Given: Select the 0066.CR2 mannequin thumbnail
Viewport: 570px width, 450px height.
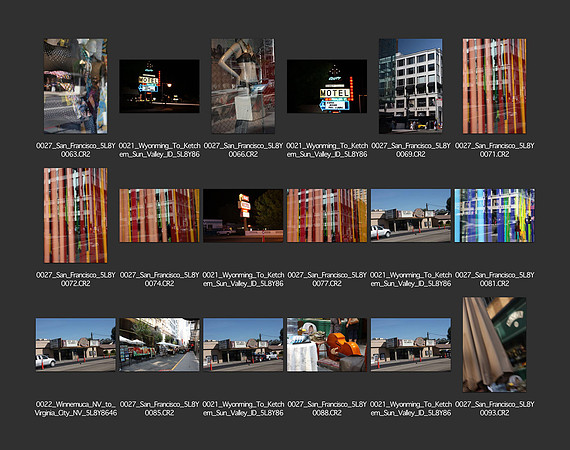Looking at the screenshot, I should pos(243,86).
